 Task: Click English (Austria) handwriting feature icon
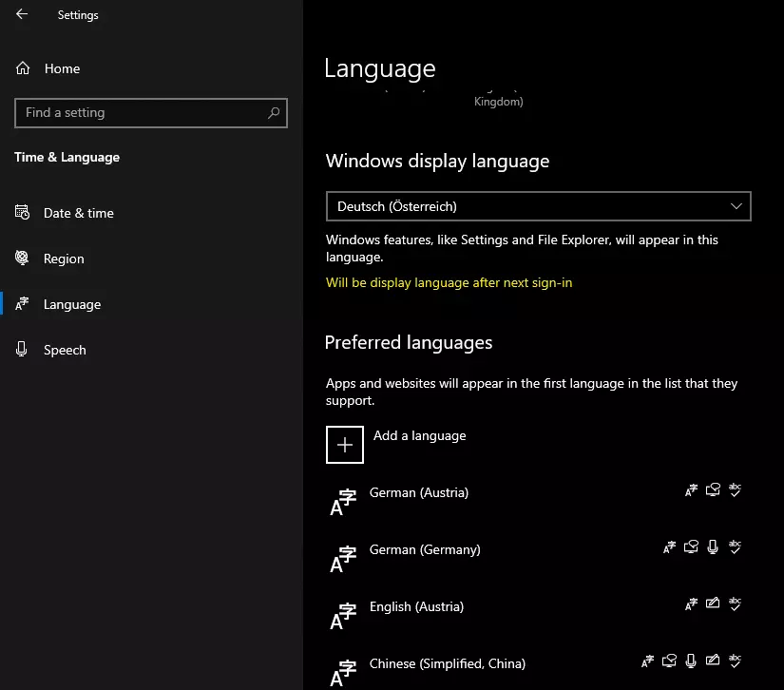[713, 603]
